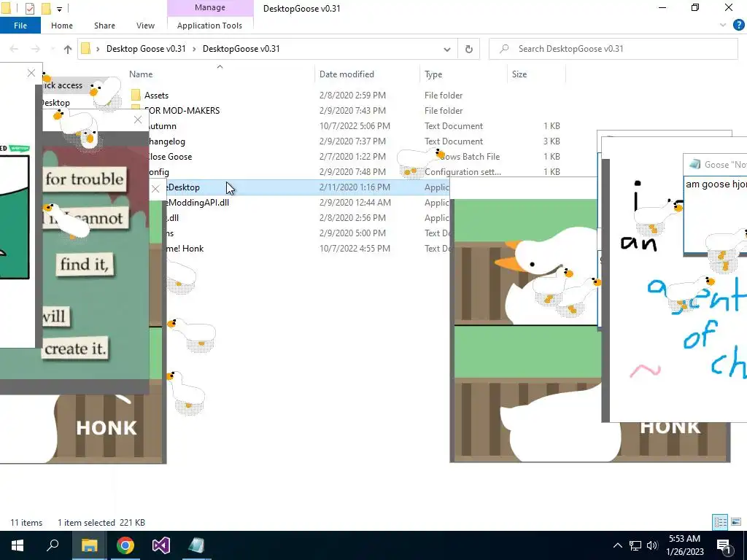The image size is (747, 560).
Task: Click the Properties checkmark icon in title bar
Action: pos(29,8)
